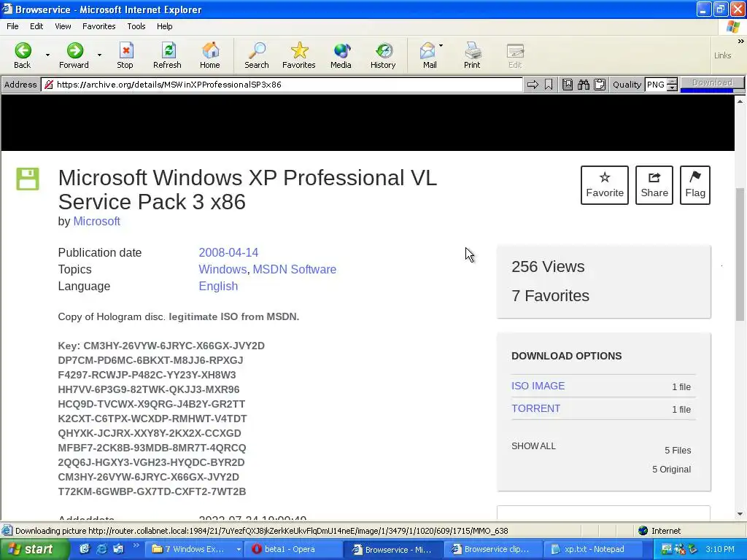The image size is (747, 560).
Task: Click the scrollbar down arrow
Action: click(740, 514)
